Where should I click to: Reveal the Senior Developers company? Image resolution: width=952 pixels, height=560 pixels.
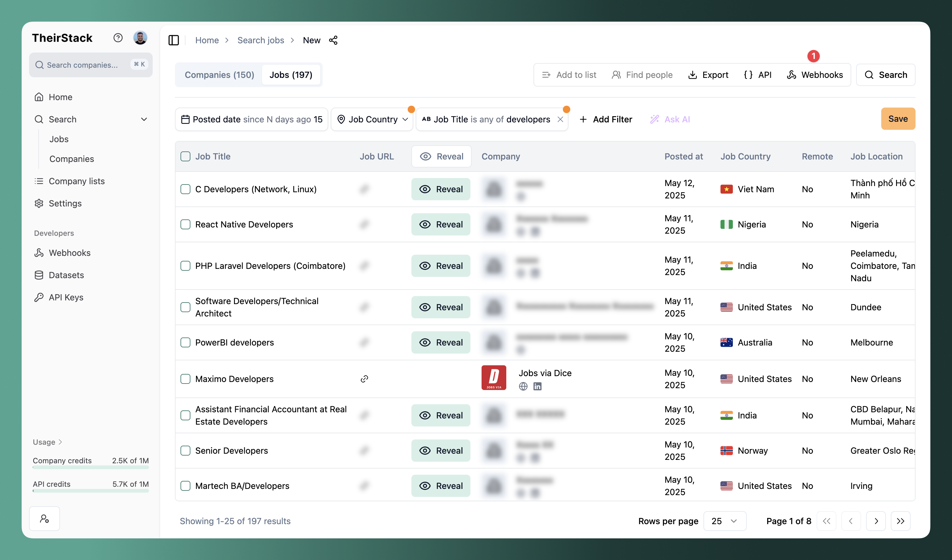point(440,451)
